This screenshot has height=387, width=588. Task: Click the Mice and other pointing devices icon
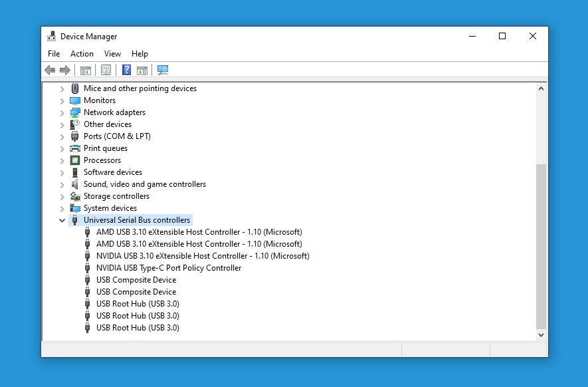pos(75,88)
